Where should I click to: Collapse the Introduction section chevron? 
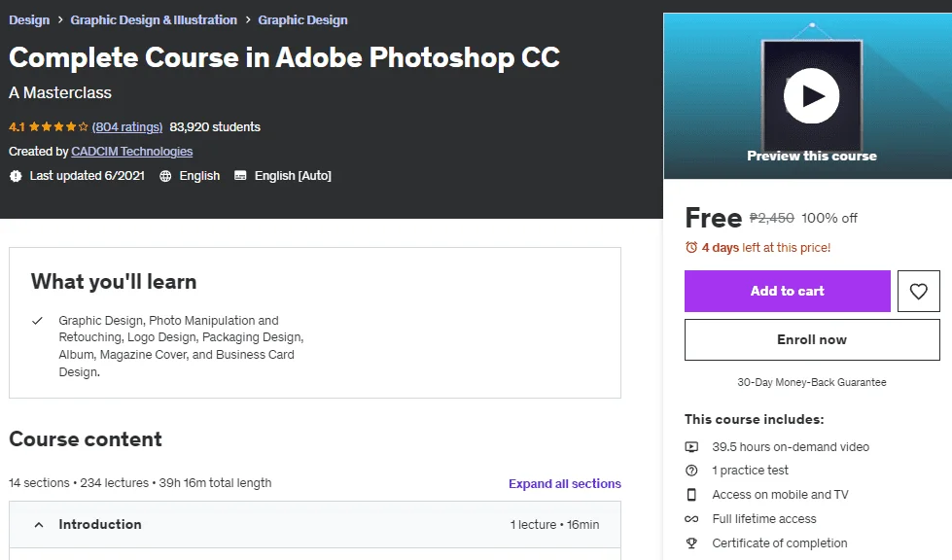[39, 525]
